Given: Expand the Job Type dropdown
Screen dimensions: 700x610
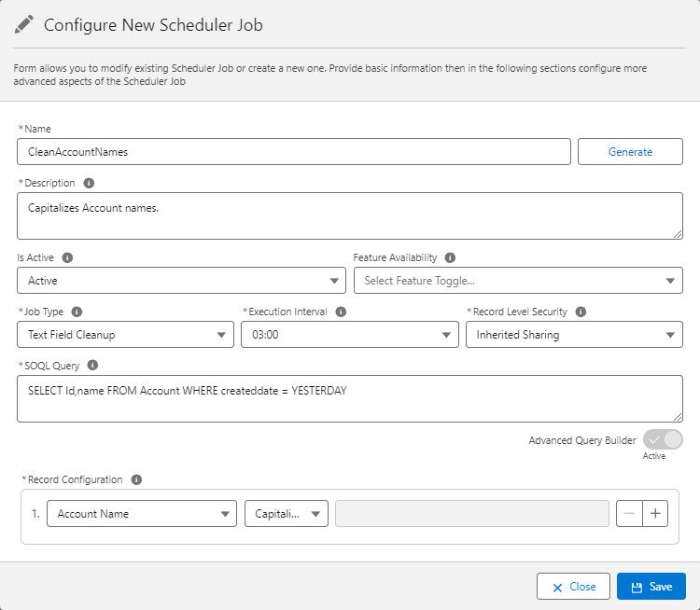Looking at the screenshot, I should (x=125, y=335).
